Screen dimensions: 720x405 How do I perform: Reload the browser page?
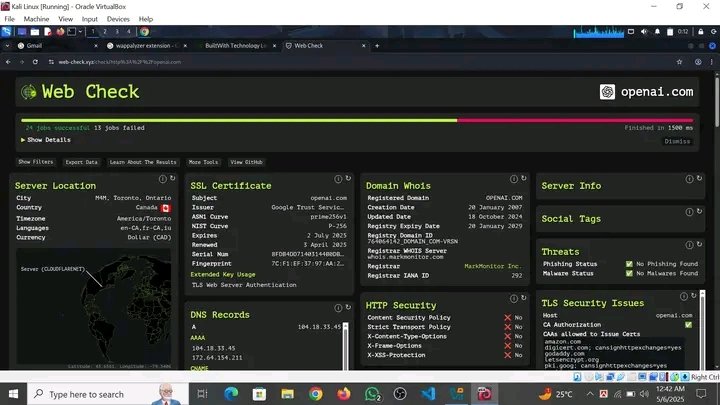(x=35, y=62)
